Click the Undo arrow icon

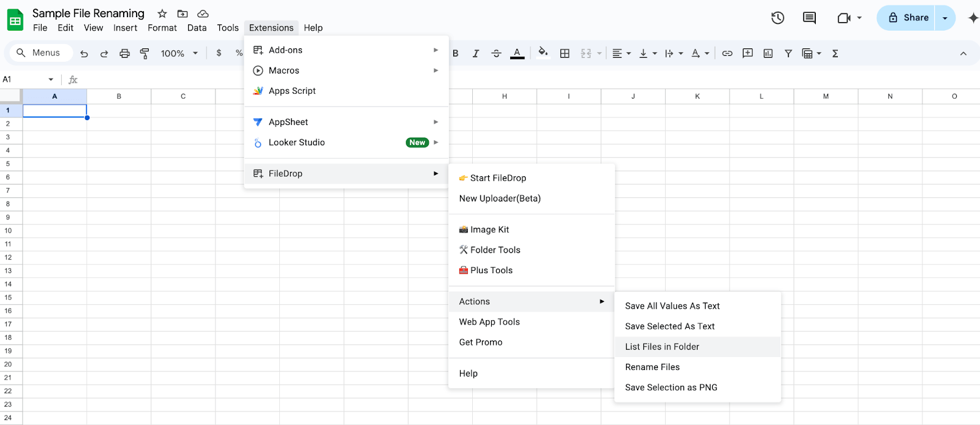(84, 53)
